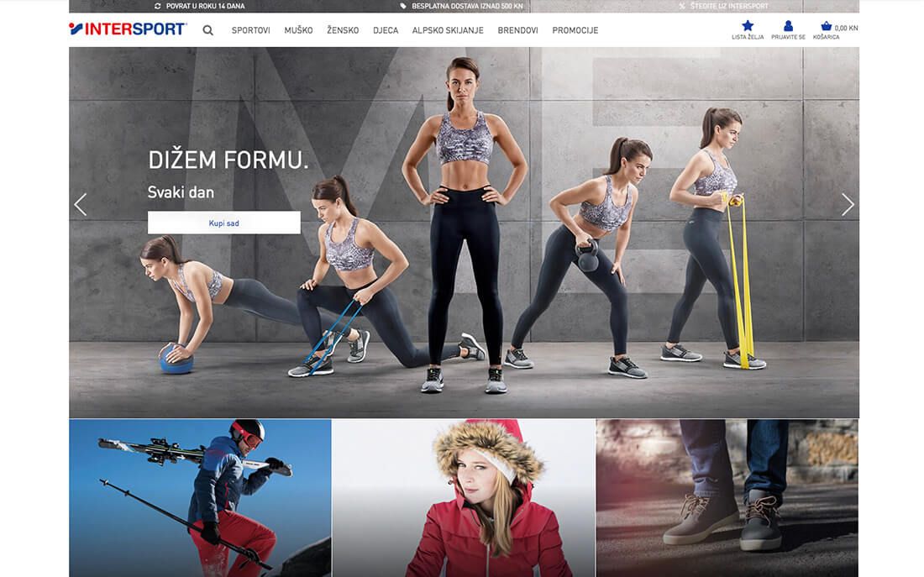Expand the Sportovi menu

coord(250,30)
